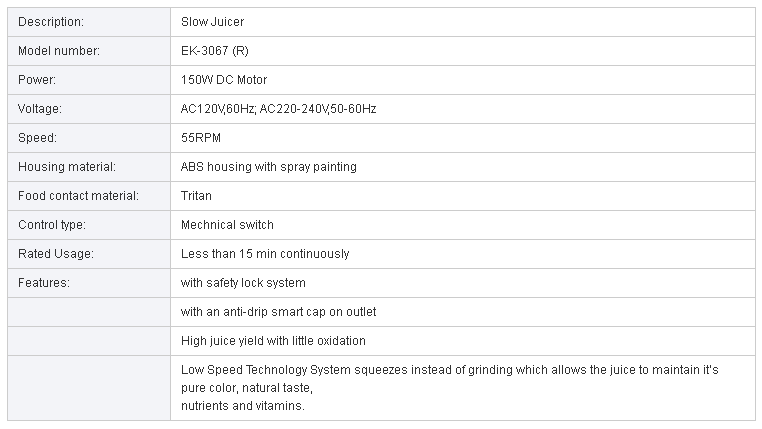Click the Food contact material label
Screen dimensions: 762x429
point(78,196)
